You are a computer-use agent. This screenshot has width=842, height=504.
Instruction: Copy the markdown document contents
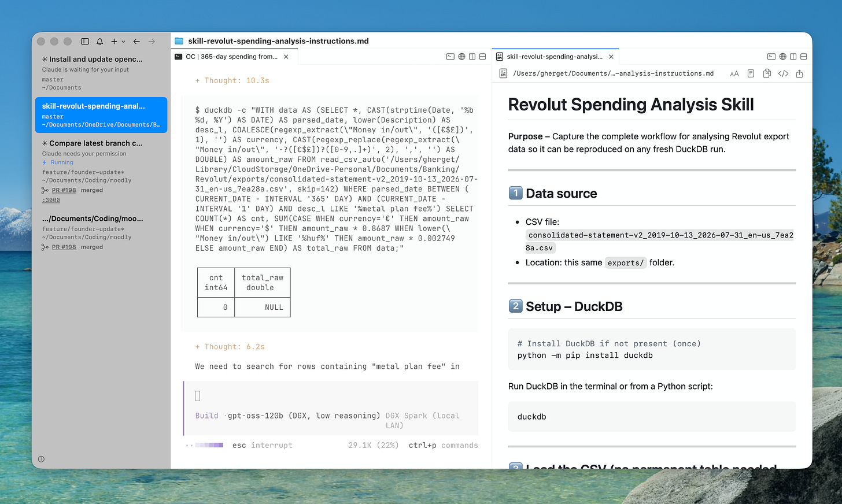coord(767,73)
